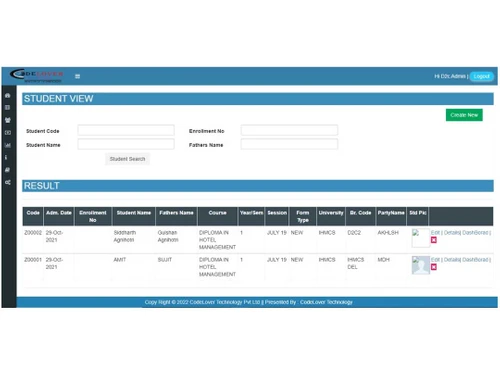Viewport: 500px width, 375px height.
Task: Click the Student Search button
Action: point(127,159)
